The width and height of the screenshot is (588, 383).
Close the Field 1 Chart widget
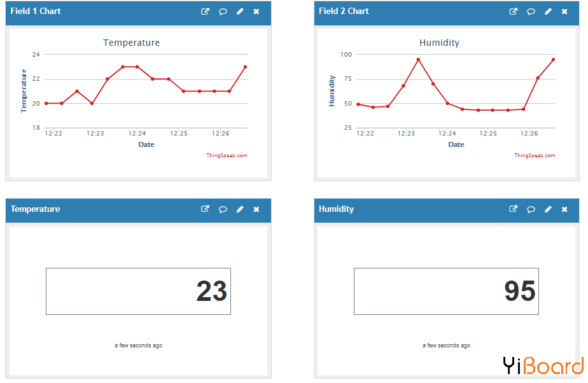click(x=256, y=11)
